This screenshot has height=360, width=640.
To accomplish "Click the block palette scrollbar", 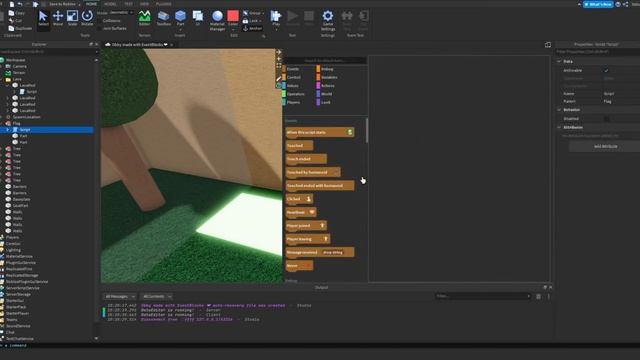I will tap(367, 130).
